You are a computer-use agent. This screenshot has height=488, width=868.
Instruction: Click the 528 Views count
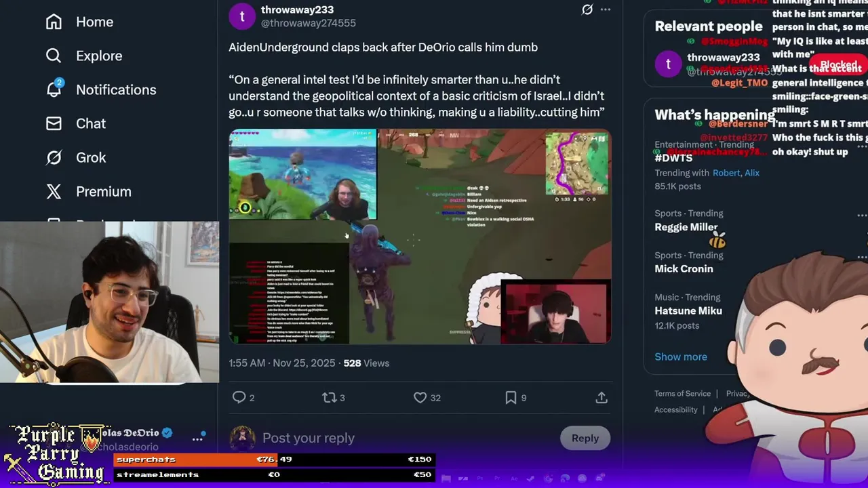pos(366,363)
